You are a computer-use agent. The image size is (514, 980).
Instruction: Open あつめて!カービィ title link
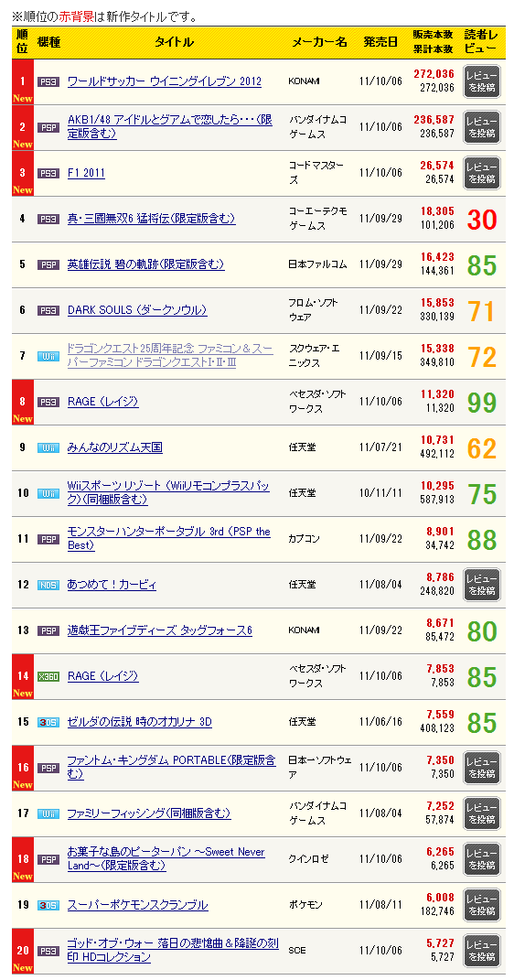(x=112, y=585)
